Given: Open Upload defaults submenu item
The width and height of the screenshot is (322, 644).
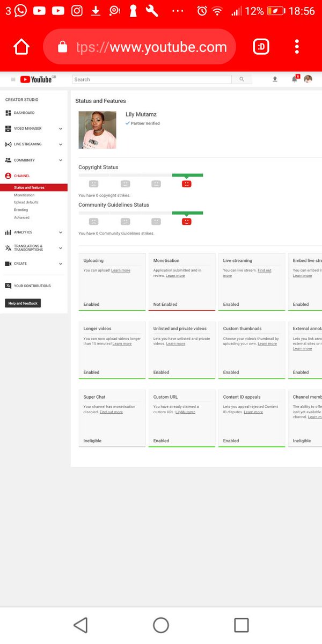Looking at the screenshot, I should [26, 202].
